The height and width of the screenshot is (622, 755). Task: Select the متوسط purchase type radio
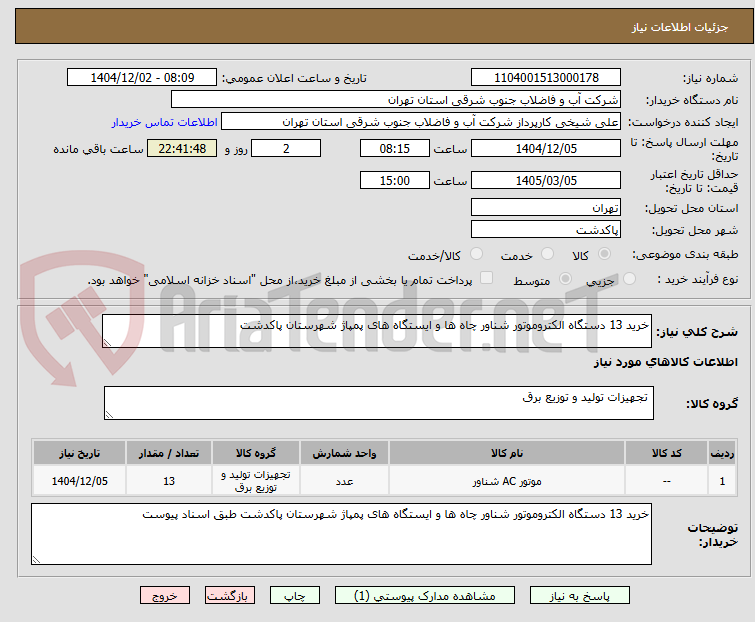tap(565, 279)
